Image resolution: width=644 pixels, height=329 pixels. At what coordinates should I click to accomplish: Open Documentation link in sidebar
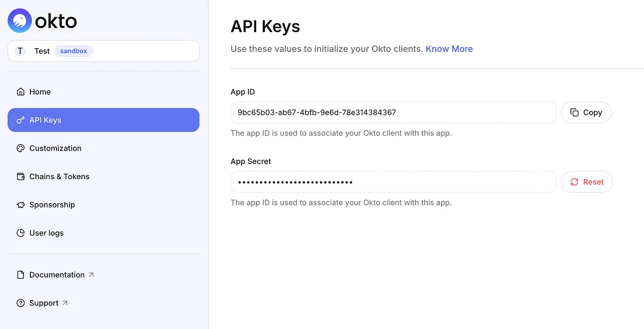pyautogui.click(x=103, y=275)
